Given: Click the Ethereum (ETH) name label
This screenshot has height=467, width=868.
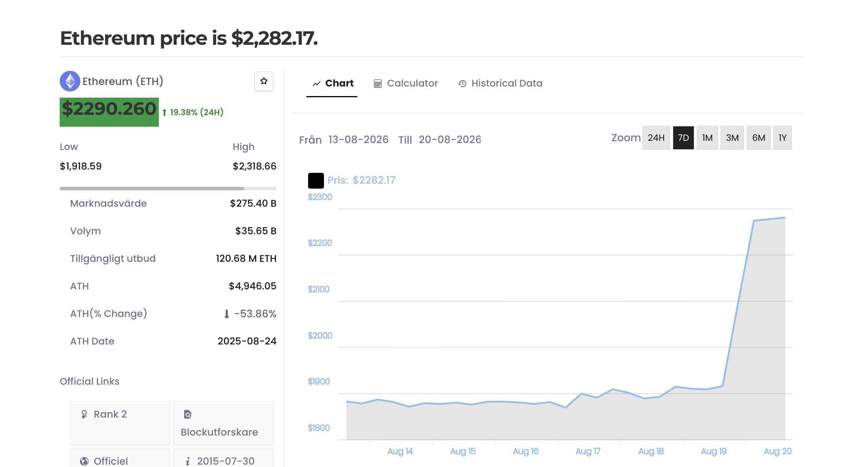Looking at the screenshot, I should click(x=123, y=81).
